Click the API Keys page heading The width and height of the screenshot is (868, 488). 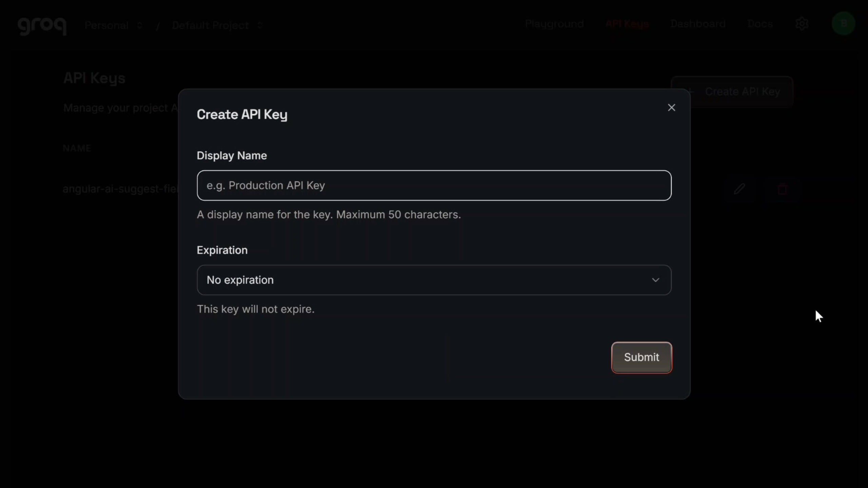coord(94,78)
